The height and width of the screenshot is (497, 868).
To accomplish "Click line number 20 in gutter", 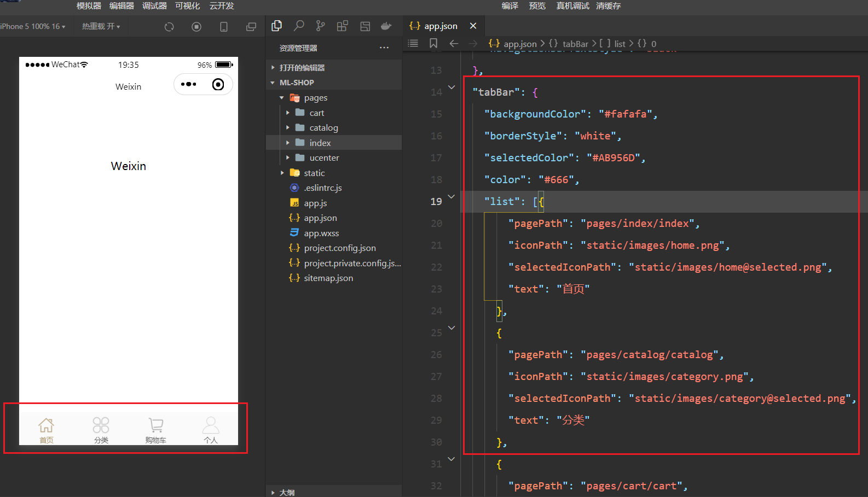I will coord(436,224).
